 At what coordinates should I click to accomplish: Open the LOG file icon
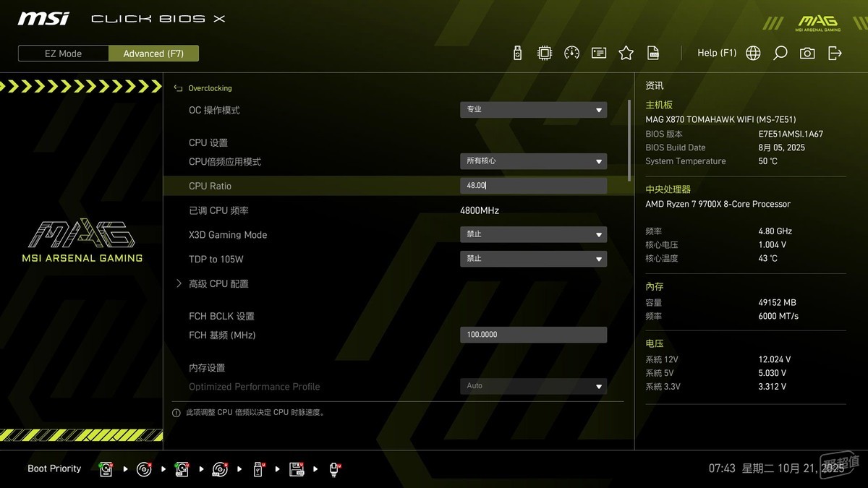(x=653, y=53)
